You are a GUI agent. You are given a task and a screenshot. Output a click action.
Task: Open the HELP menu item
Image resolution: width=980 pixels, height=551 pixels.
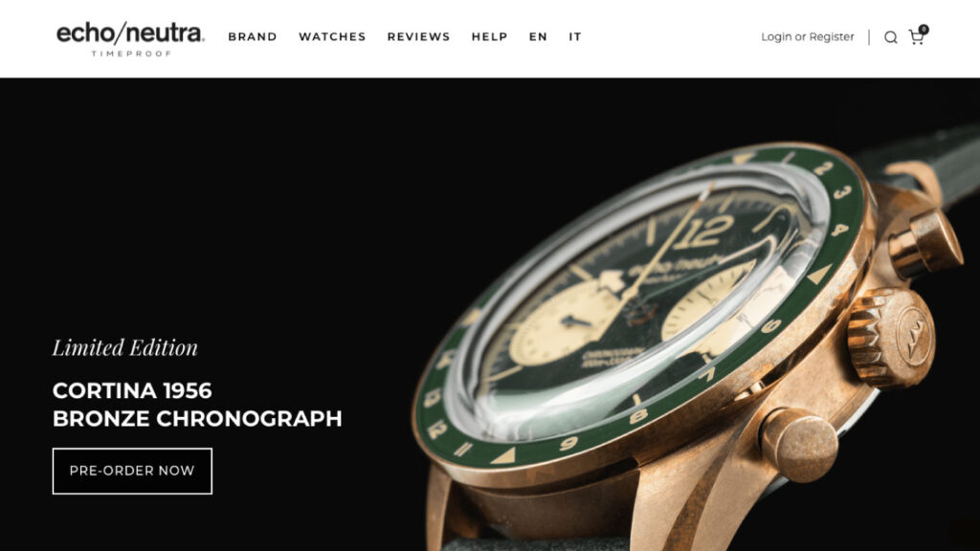[489, 37]
